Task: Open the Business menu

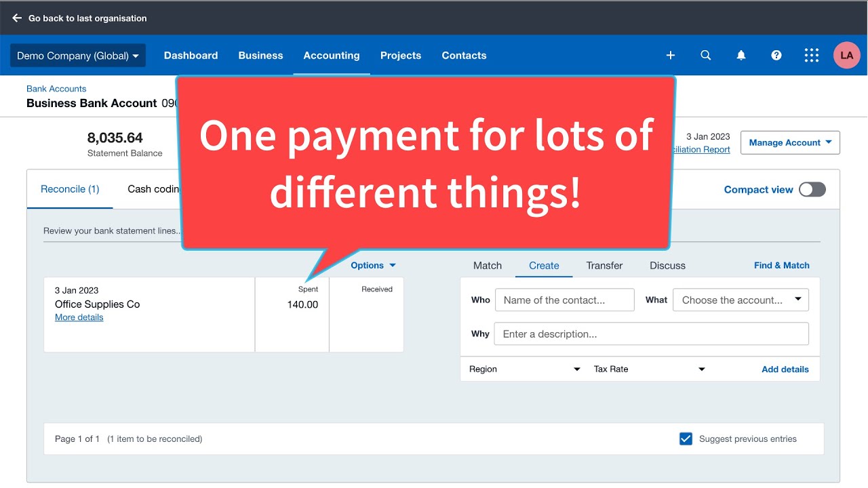Action: coord(260,56)
